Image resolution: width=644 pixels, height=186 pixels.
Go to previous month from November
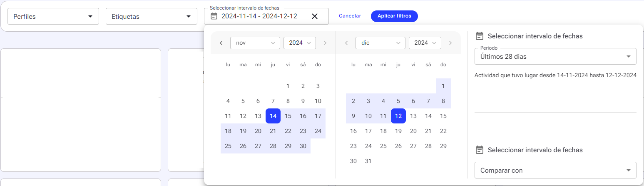tap(221, 43)
